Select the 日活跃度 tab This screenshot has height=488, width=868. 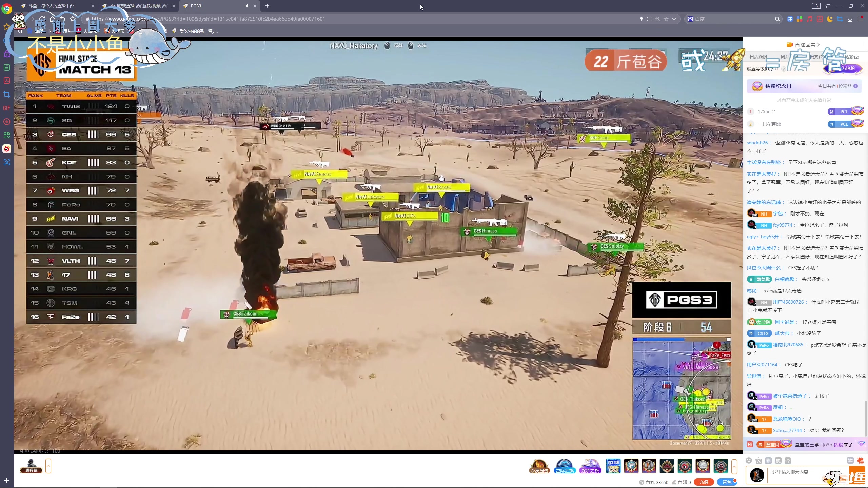point(758,57)
